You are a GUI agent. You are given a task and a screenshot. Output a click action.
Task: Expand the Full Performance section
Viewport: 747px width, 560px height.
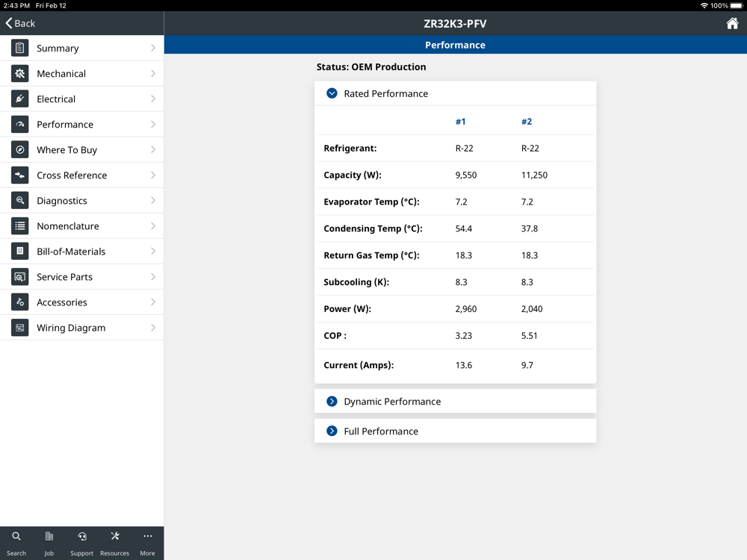pos(332,431)
